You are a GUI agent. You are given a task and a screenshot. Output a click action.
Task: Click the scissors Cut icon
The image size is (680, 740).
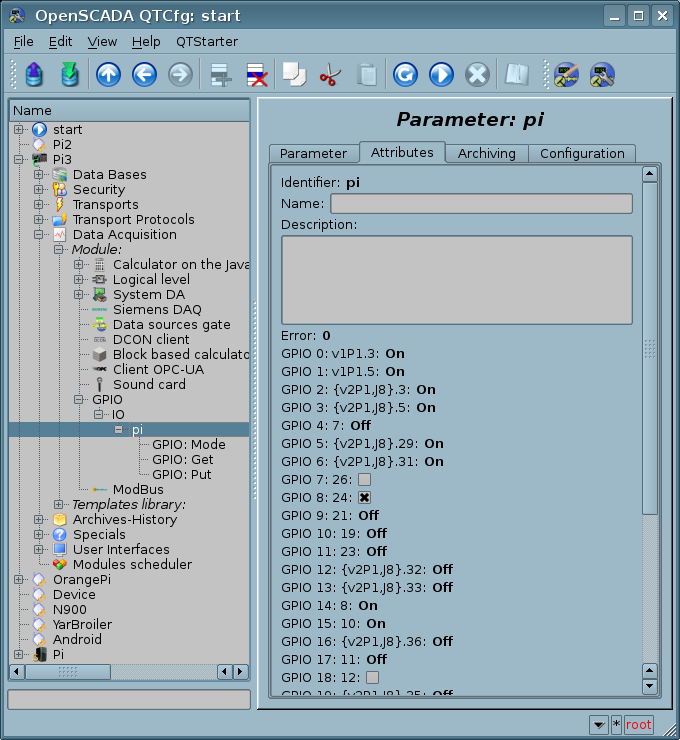(330, 75)
